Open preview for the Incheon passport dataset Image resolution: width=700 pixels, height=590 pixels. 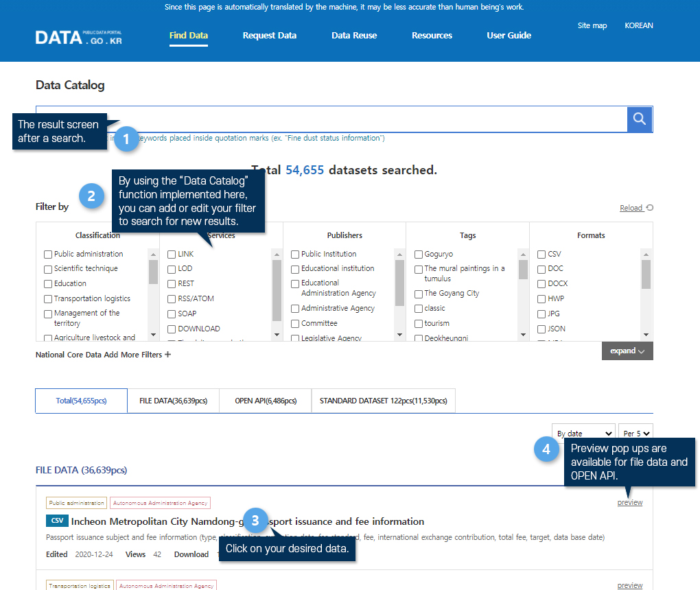coord(629,502)
